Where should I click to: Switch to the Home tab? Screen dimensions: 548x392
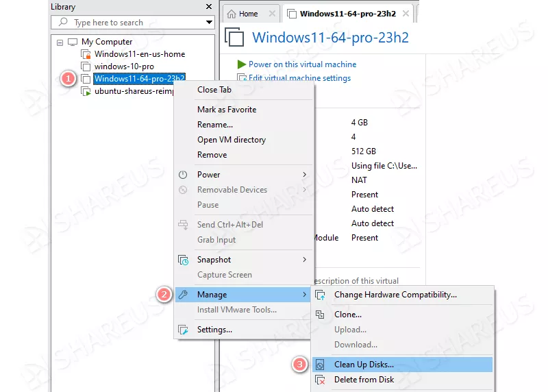click(x=251, y=14)
